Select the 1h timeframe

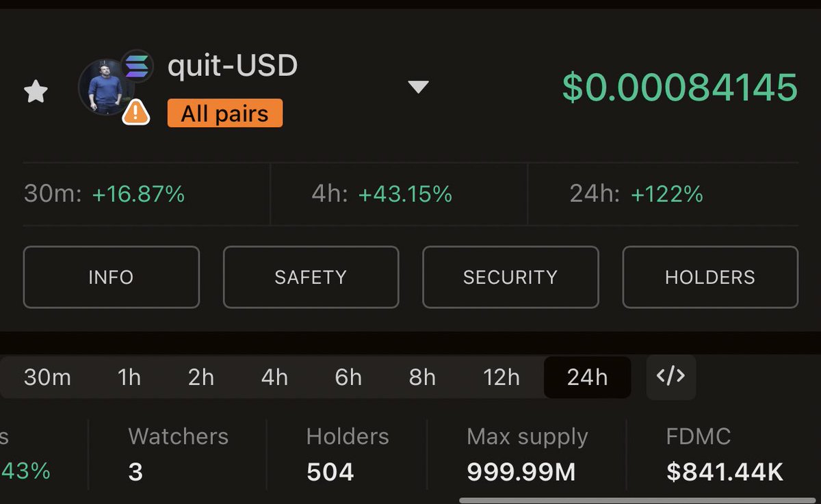(x=129, y=377)
